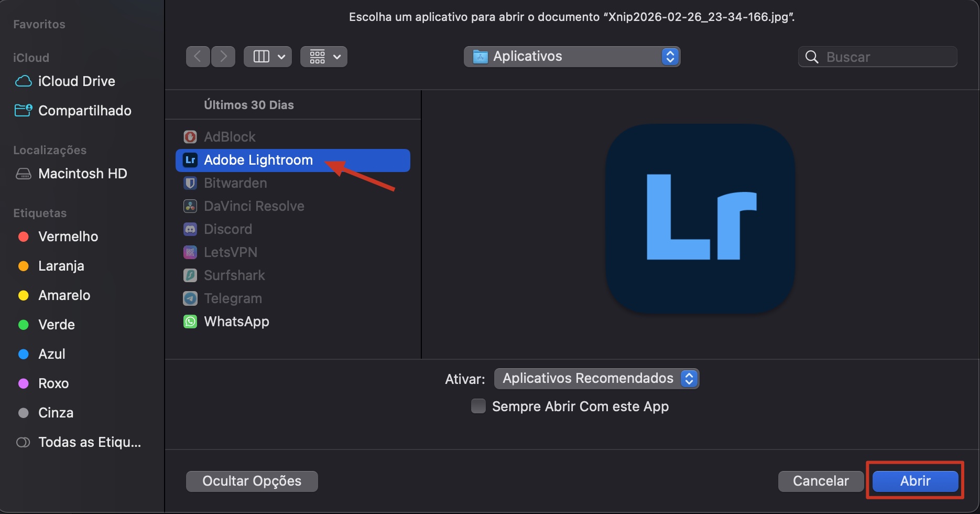Click the back navigation arrow
Image resolution: width=980 pixels, height=514 pixels.
coord(198,56)
